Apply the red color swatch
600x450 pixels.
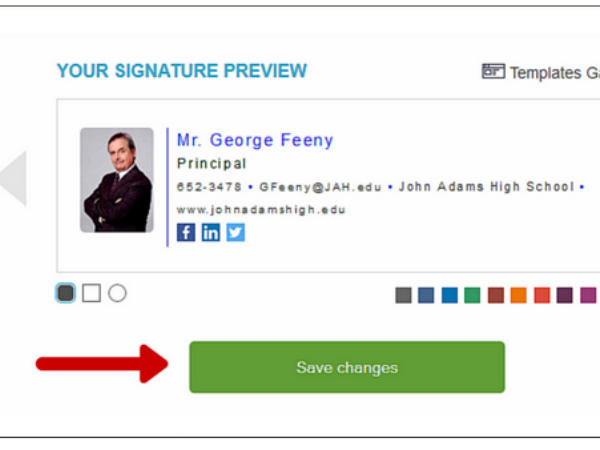(541, 295)
